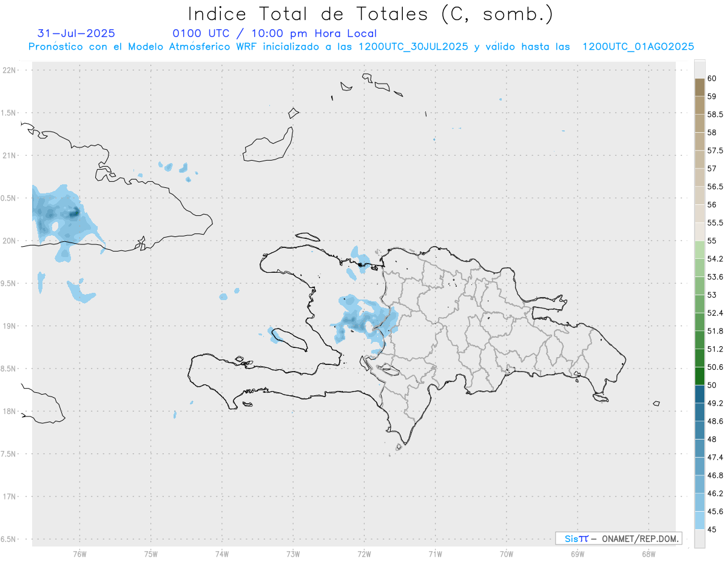Click the "8.5N" latitude label
This screenshot has width=728, height=562.
(x=8, y=369)
